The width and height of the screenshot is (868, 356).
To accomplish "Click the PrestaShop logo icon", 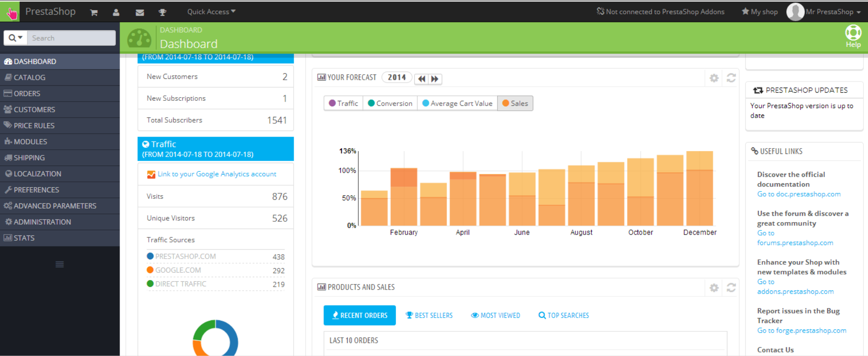I will [10, 11].
